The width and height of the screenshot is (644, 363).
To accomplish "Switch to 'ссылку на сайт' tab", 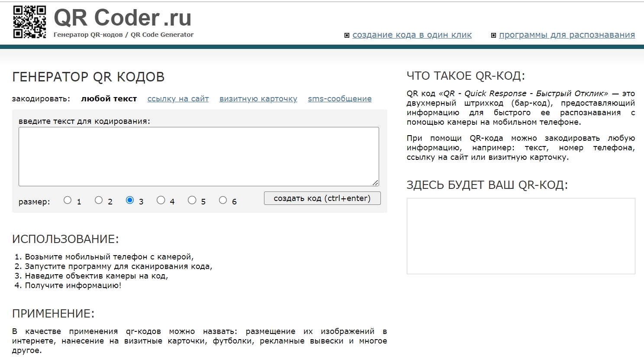I will pos(178,99).
